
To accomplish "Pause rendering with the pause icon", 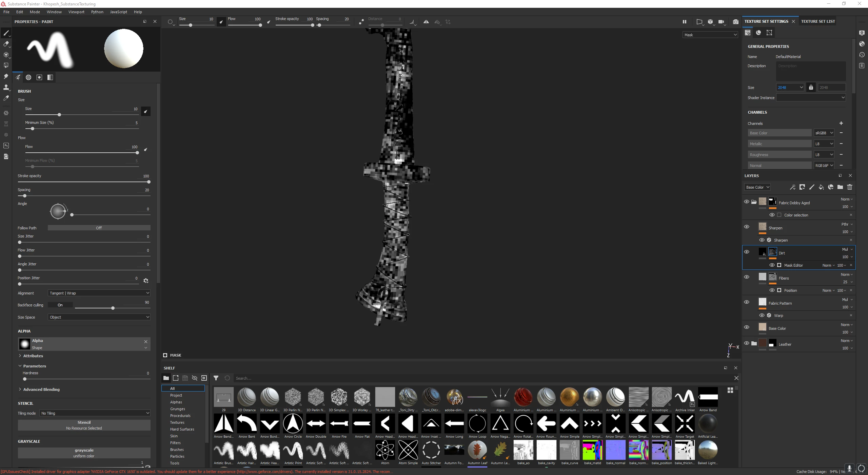I will 684,22.
